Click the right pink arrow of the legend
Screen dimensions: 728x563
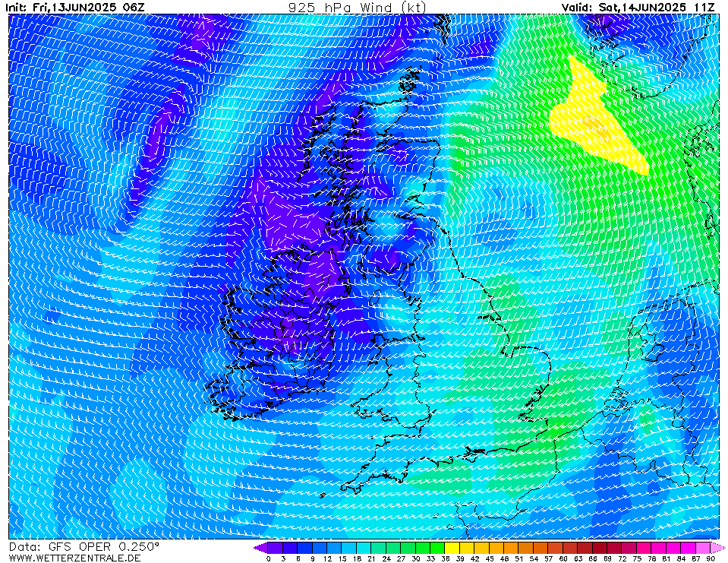click(718, 548)
